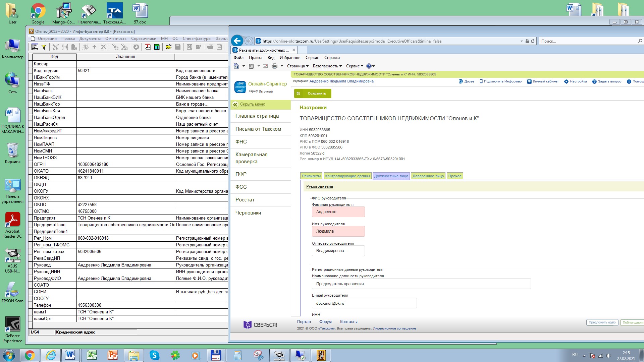Click the search magnifier icon in browser search box
Screen dimensions: 644x362
coord(640,41)
